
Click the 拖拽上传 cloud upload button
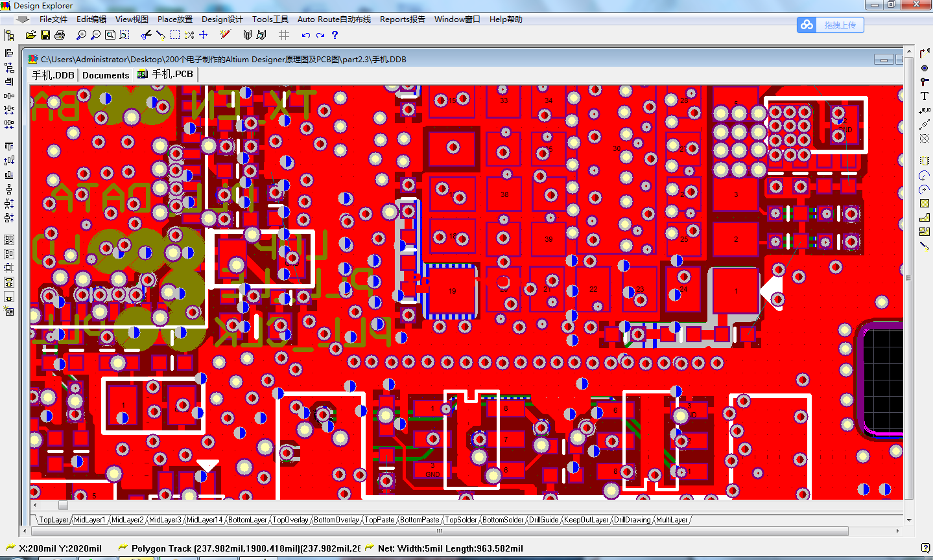coord(831,25)
